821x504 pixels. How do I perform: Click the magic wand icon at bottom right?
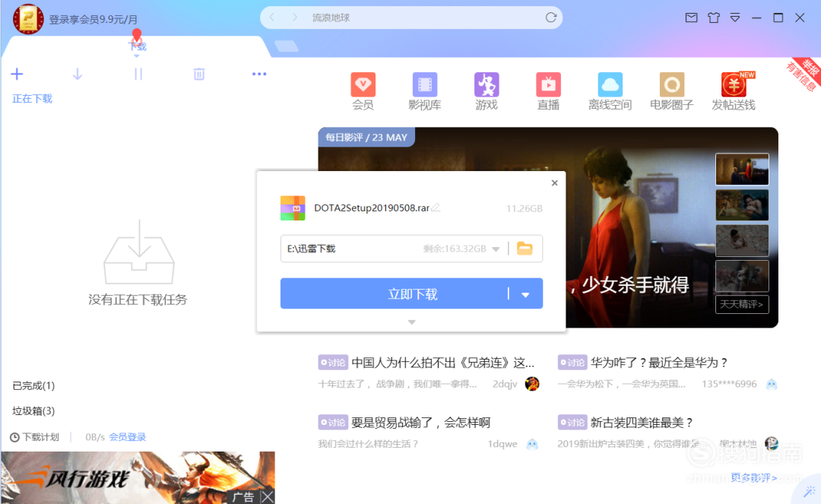pos(810,491)
